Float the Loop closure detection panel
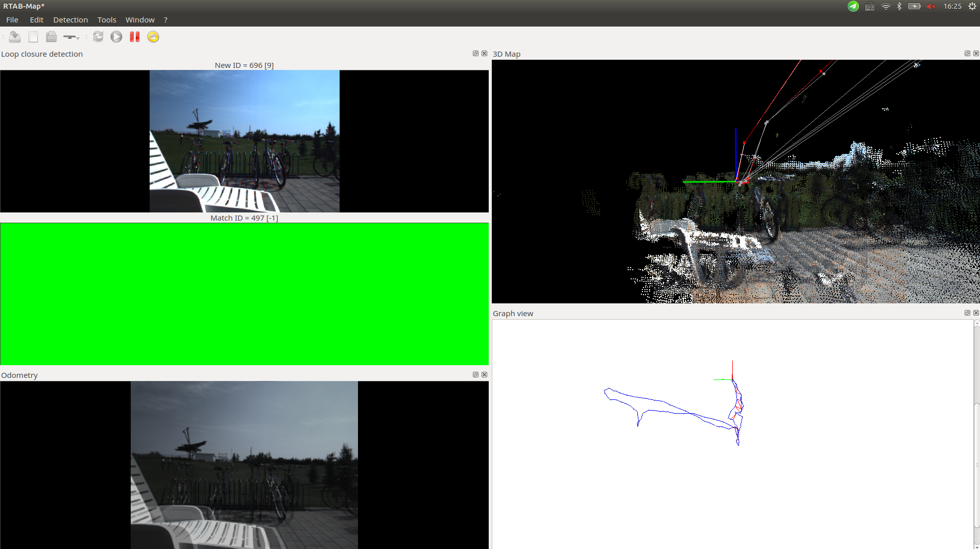 [x=475, y=54]
